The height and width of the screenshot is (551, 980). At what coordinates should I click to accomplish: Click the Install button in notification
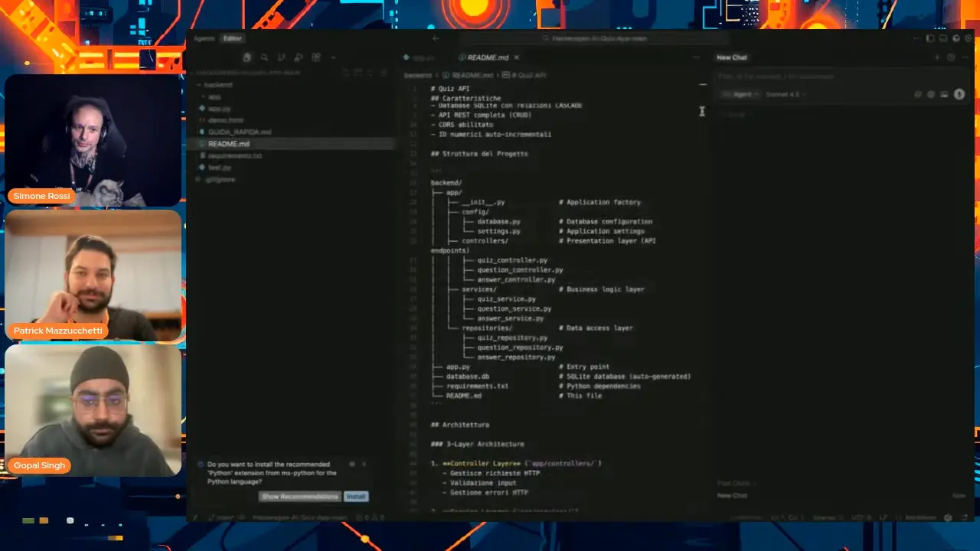pos(356,497)
